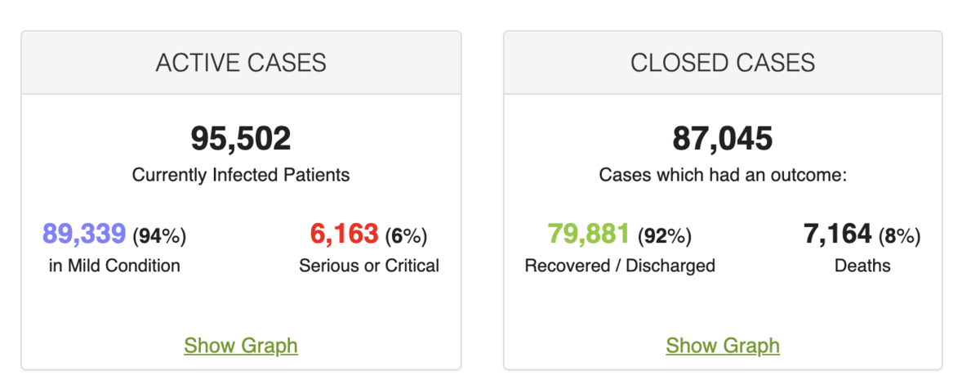This screenshot has width=980, height=380.
Task: Click the 7,164 deaths number
Action: [837, 235]
